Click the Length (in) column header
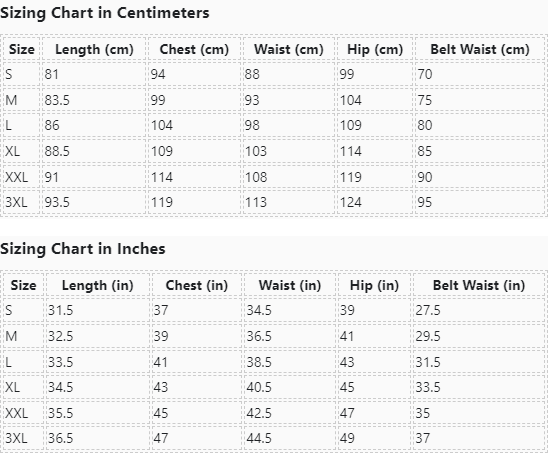 tap(98, 285)
